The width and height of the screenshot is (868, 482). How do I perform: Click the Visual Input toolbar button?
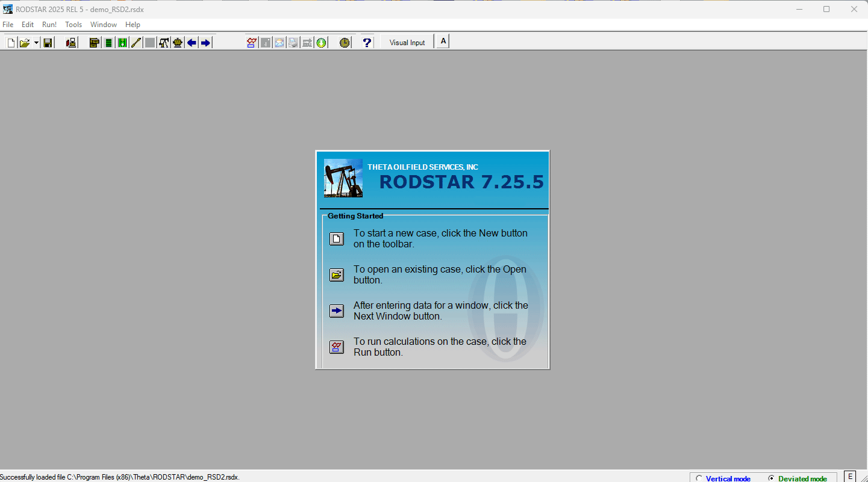click(x=407, y=43)
